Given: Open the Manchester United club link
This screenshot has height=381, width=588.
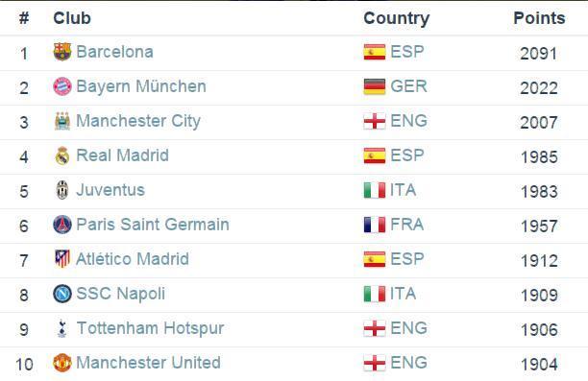Looking at the screenshot, I should tap(149, 363).
